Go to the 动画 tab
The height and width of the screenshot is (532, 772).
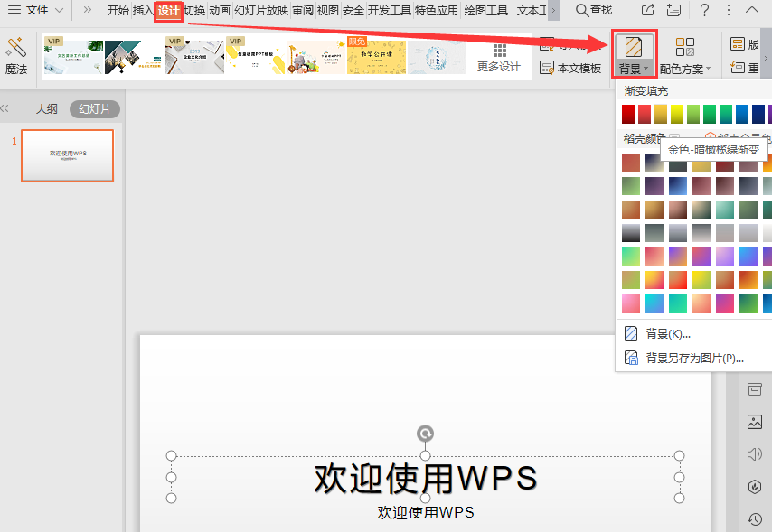point(220,10)
